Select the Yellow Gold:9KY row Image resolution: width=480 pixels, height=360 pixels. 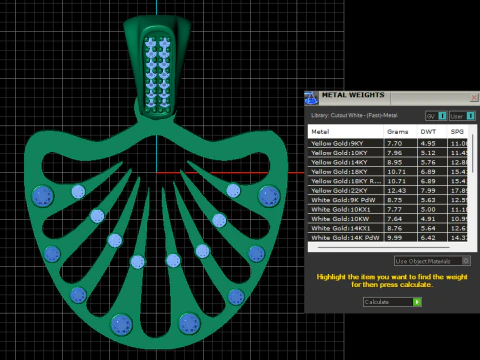pos(387,143)
